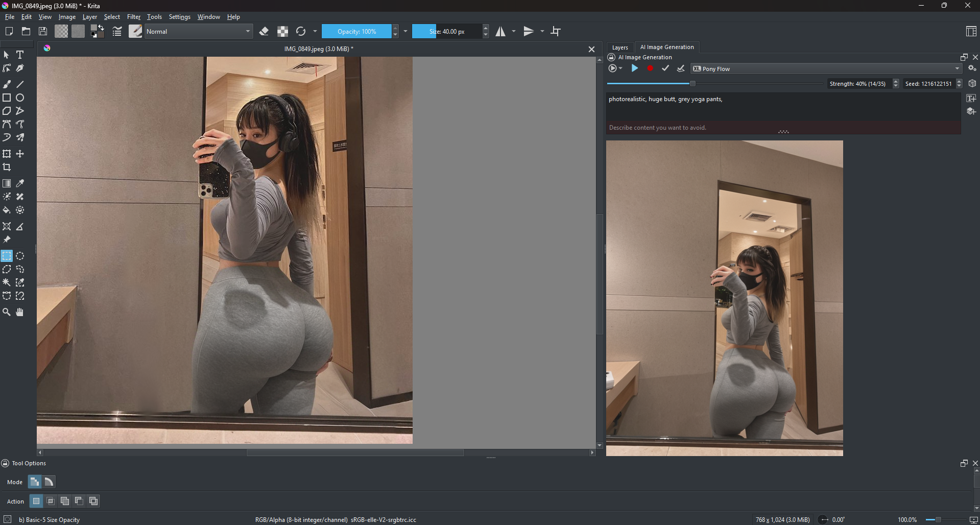This screenshot has height=525, width=980.
Task: Expand the Pony Flow style dropdown
Action: click(826, 69)
